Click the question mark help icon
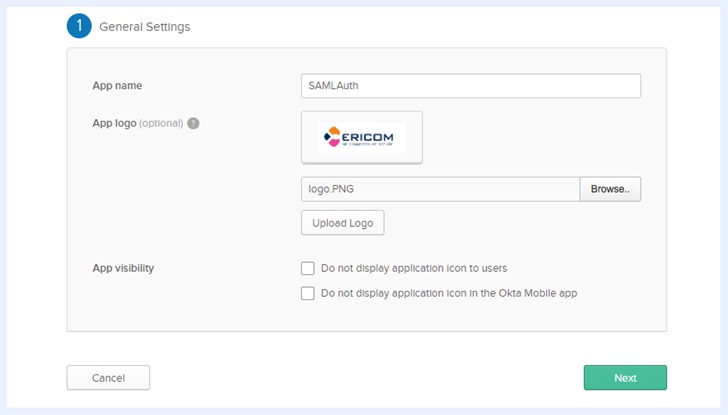728x415 pixels. pyautogui.click(x=193, y=124)
